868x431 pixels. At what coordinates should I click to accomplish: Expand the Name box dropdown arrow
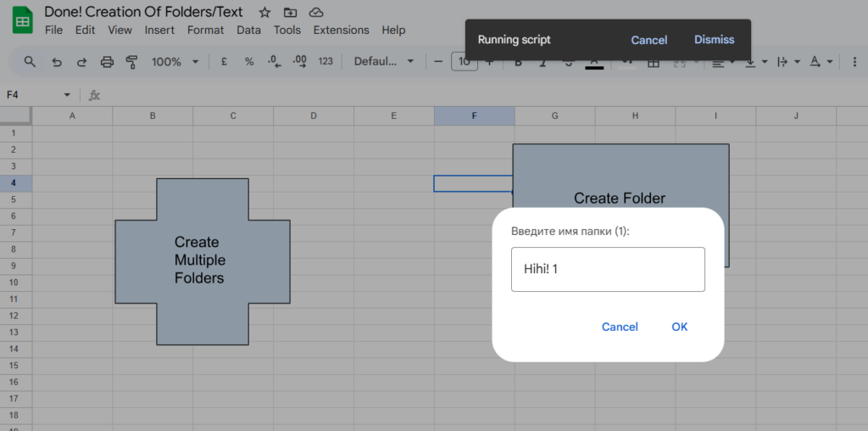coord(67,95)
